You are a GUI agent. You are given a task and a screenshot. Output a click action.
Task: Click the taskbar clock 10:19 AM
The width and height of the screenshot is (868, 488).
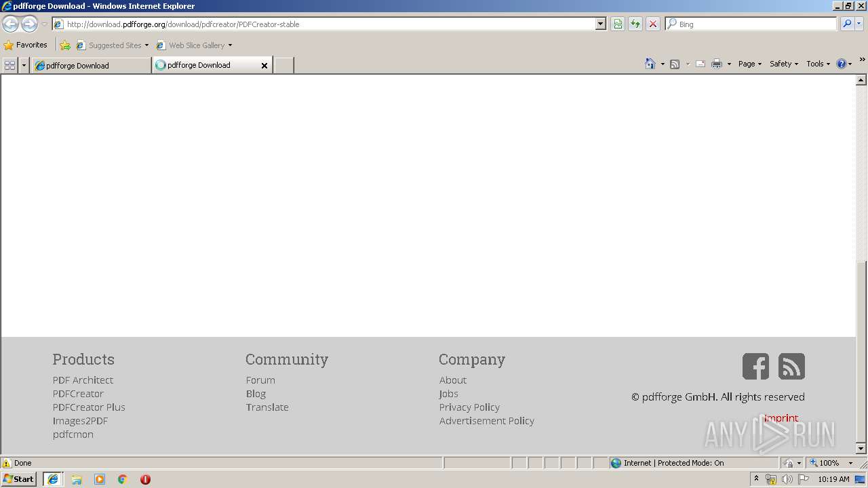pyautogui.click(x=833, y=479)
